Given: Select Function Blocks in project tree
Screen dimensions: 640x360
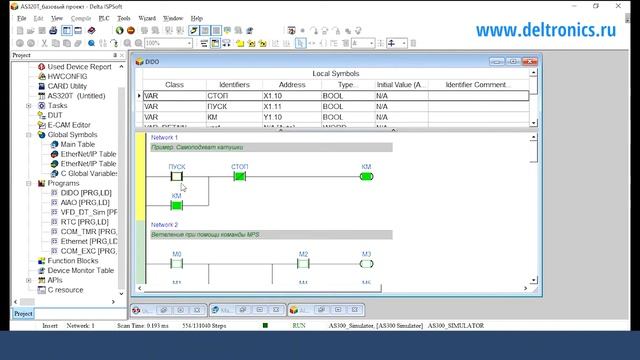Looking at the screenshot, I should point(73,261).
